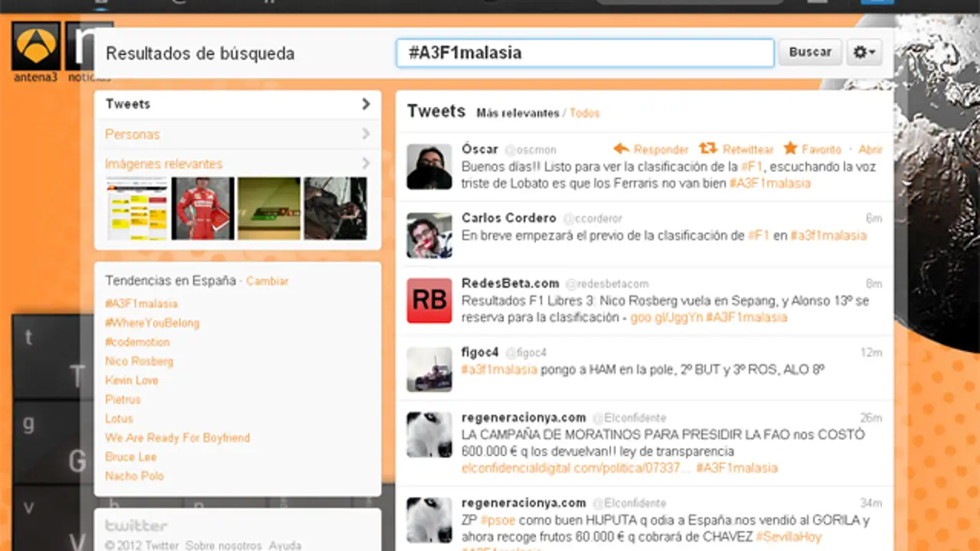Viewport: 980px width, 551px height.
Task: Expand the Personas chevron arrow
Action: (x=366, y=134)
